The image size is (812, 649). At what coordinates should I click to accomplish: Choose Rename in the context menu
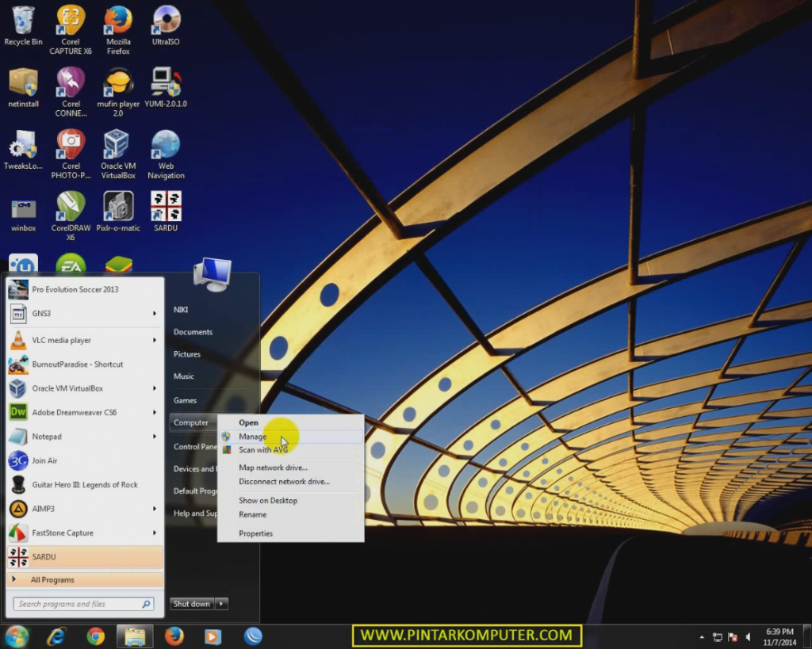pos(290,514)
